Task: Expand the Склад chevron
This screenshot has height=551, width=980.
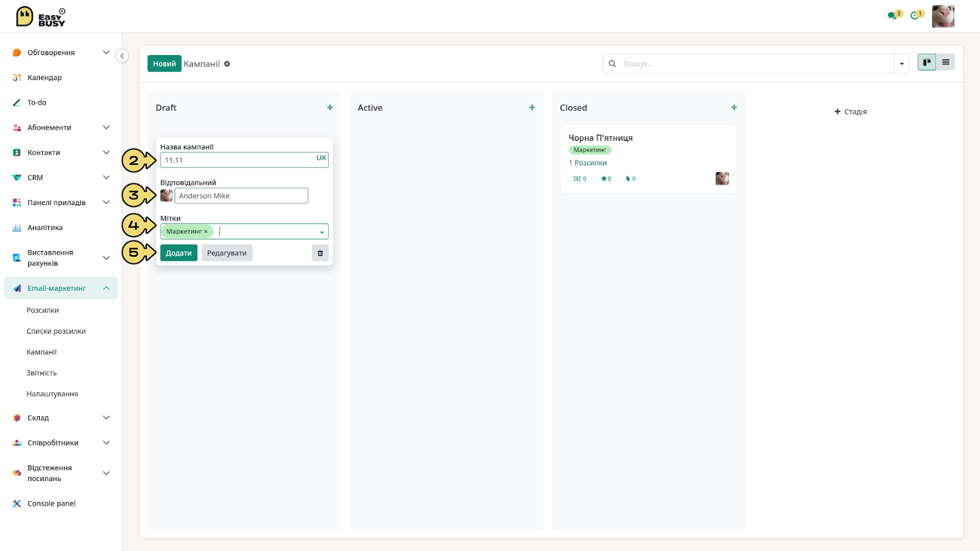Action: tap(106, 418)
